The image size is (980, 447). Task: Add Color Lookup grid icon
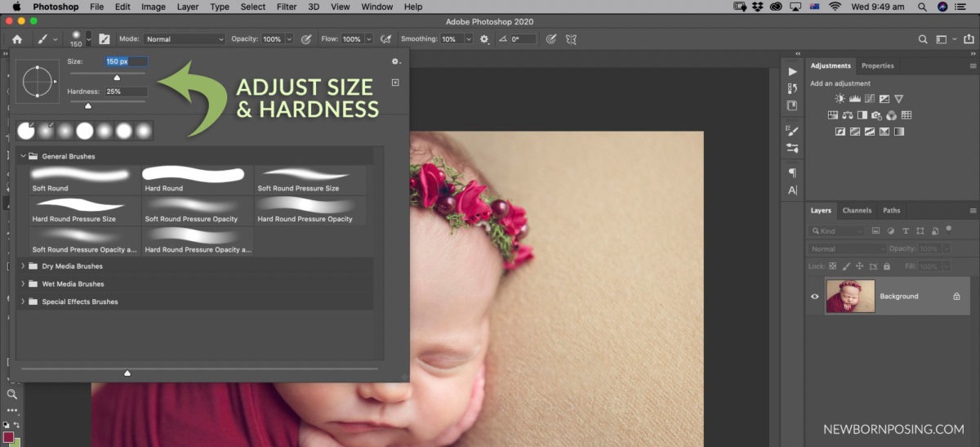point(906,115)
